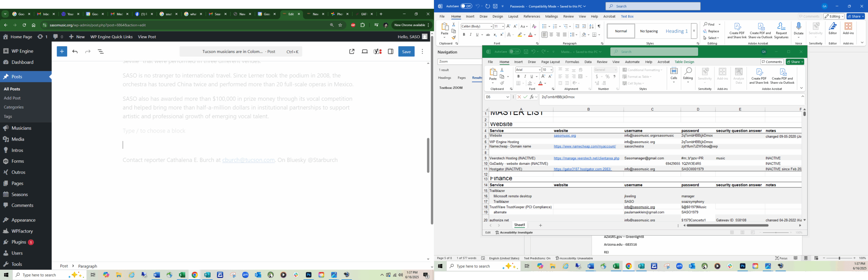Toggle AutoSave in the Excel window

click(x=514, y=52)
